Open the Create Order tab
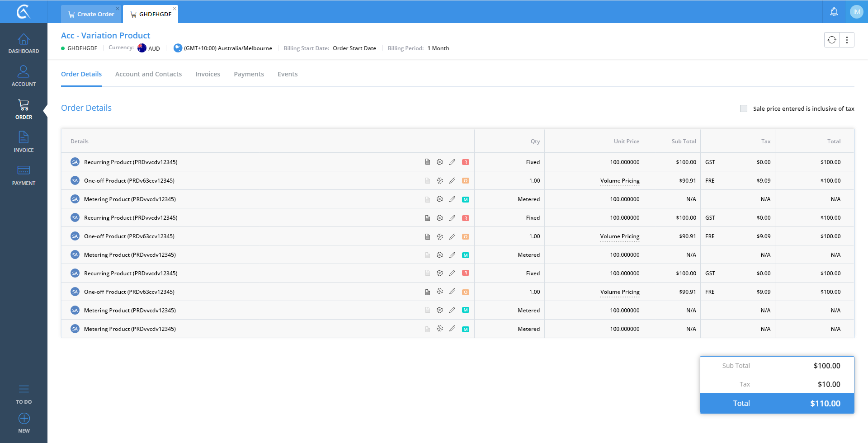Image resolution: width=868 pixels, height=443 pixels. coord(91,14)
